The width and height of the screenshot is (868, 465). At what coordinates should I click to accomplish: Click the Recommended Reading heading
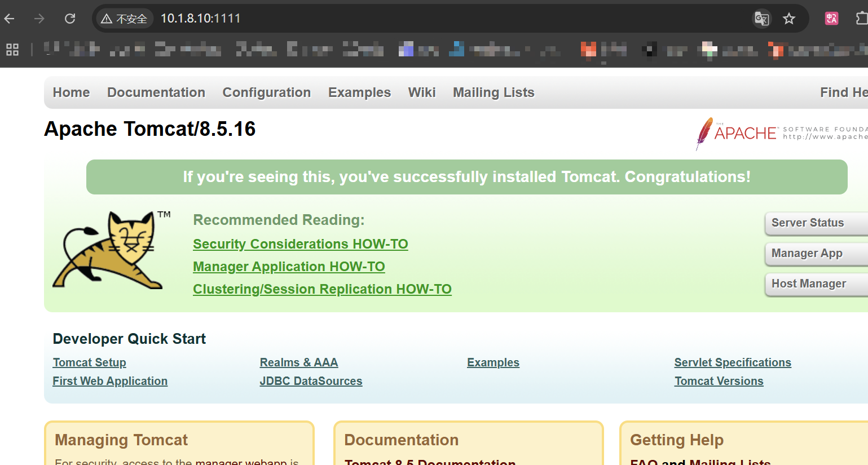coord(279,220)
